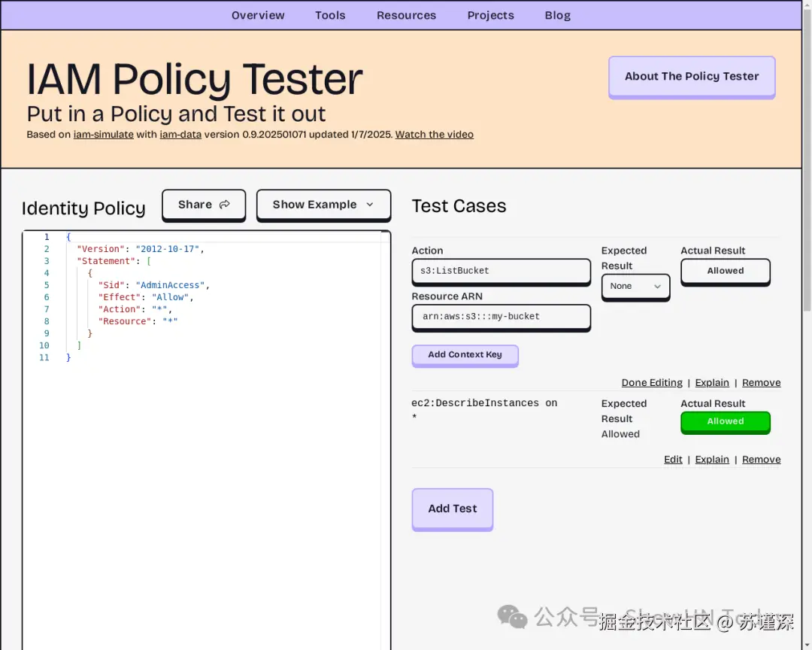Click the "Statement": [ line in editor
This screenshot has width=812, height=650.
tap(114, 261)
